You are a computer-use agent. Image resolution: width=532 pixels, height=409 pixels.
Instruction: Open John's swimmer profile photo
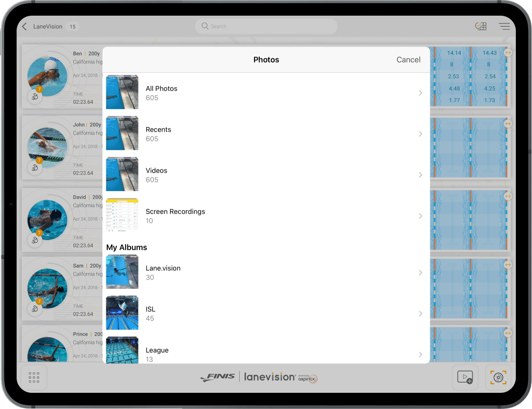[47, 147]
